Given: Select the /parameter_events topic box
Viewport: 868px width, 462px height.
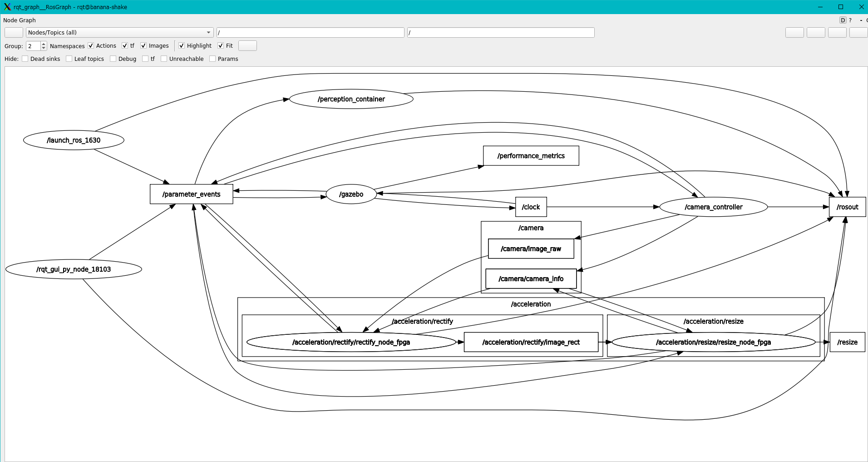Looking at the screenshot, I should [x=192, y=194].
